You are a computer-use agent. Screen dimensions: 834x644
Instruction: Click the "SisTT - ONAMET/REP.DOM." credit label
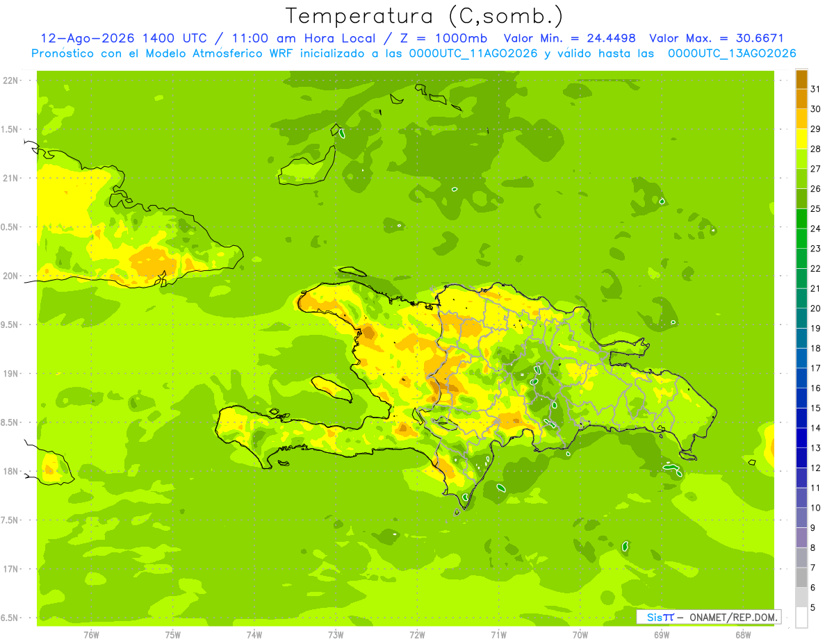point(710,617)
